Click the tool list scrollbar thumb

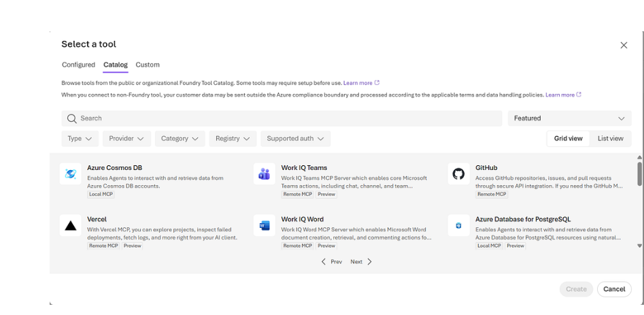[x=639, y=173]
